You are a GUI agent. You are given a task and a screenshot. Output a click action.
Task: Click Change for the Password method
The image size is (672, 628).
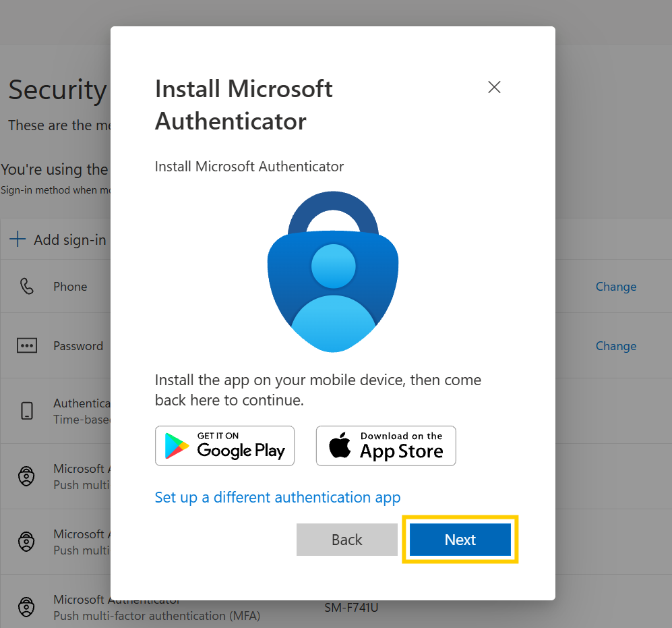pyautogui.click(x=616, y=346)
